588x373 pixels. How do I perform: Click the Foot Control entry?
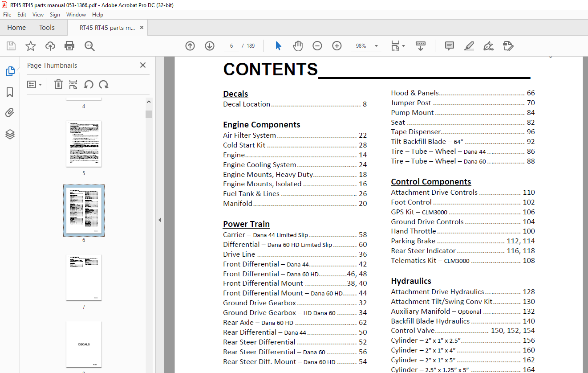[x=463, y=202]
